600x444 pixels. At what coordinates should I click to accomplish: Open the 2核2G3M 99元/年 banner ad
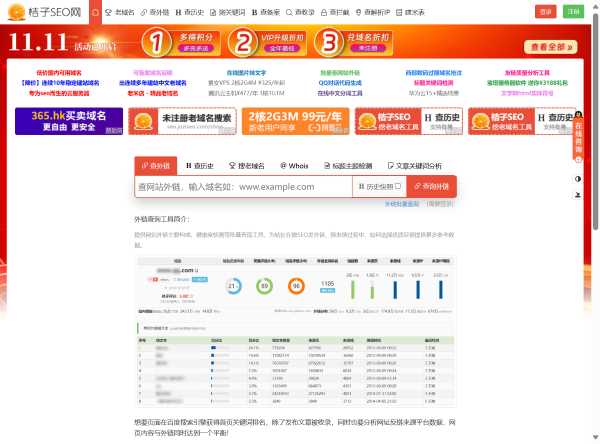click(295, 121)
